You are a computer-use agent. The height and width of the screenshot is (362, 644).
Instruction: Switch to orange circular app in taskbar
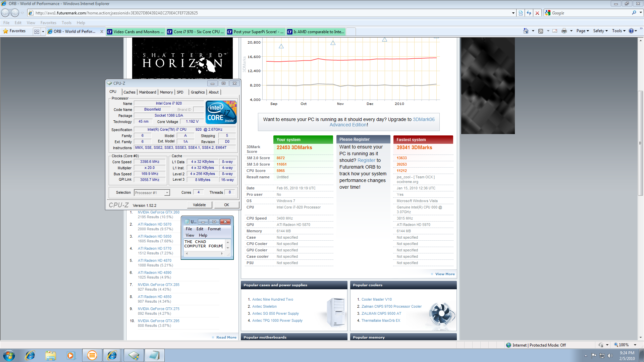[92, 355]
